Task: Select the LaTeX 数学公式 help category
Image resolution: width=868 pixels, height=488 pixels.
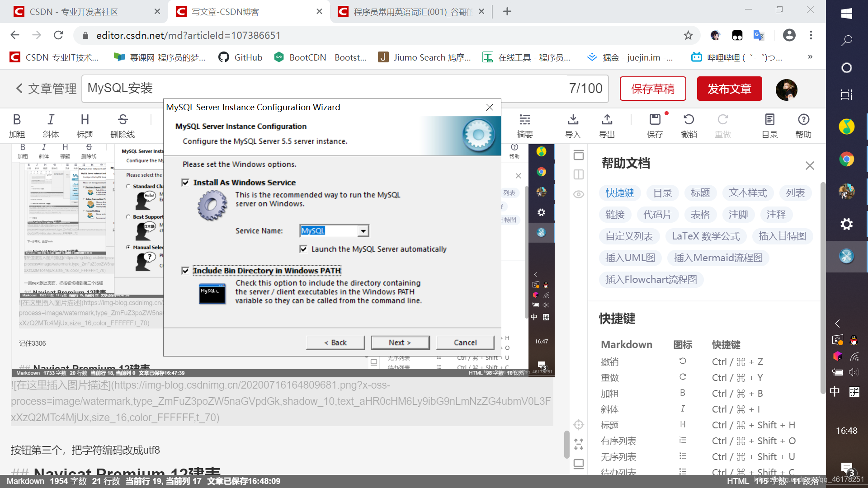Action: pos(705,236)
